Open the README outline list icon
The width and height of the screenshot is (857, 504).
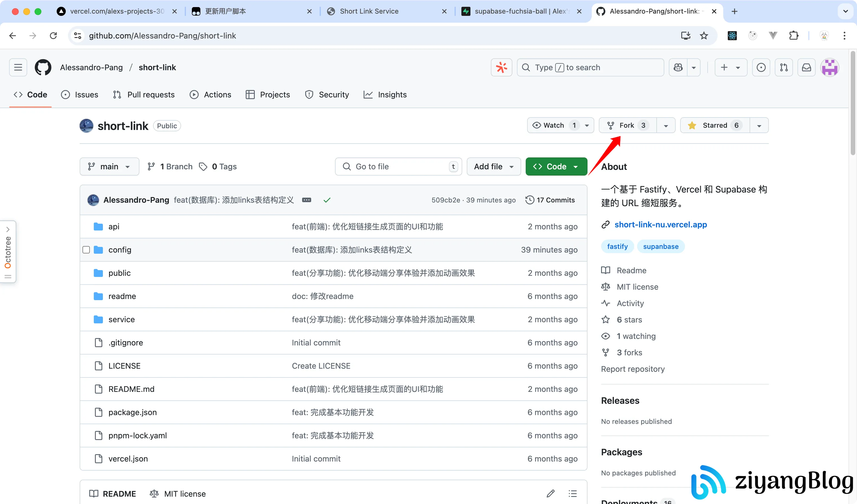[573, 494]
